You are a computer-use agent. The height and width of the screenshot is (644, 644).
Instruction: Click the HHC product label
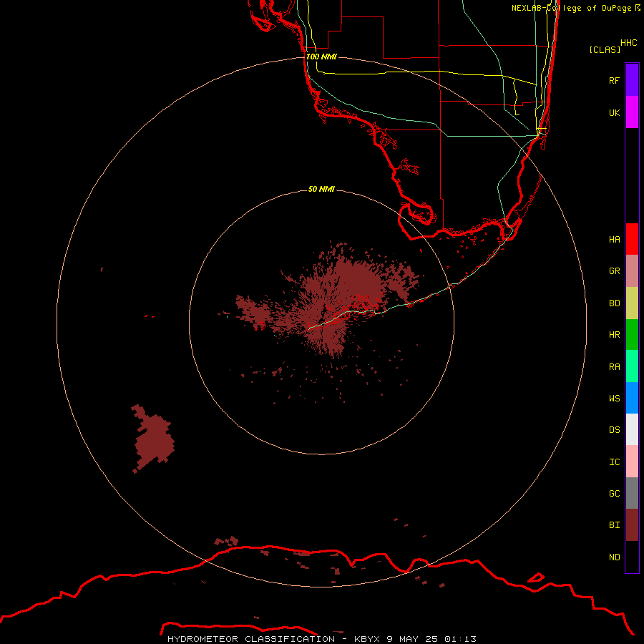click(x=629, y=43)
